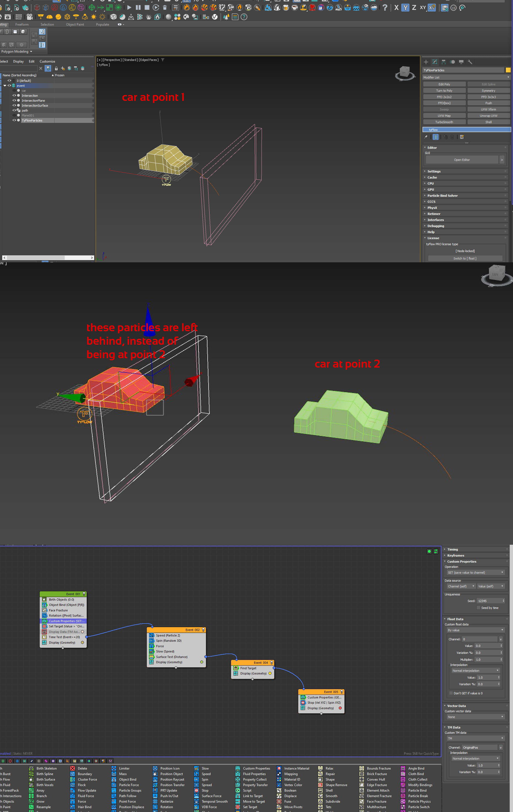Image resolution: width=513 pixels, height=812 pixels.
Task: Open the Customize menu in Scene Explorer
Action: (47, 61)
